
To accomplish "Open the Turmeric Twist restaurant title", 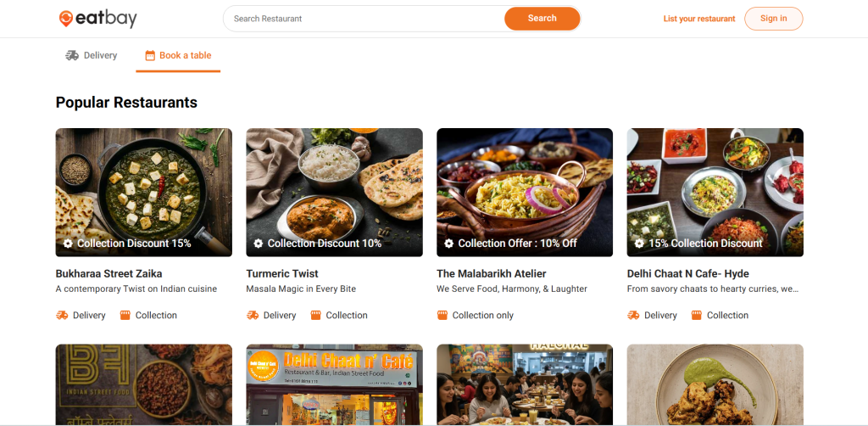I will point(282,273).
